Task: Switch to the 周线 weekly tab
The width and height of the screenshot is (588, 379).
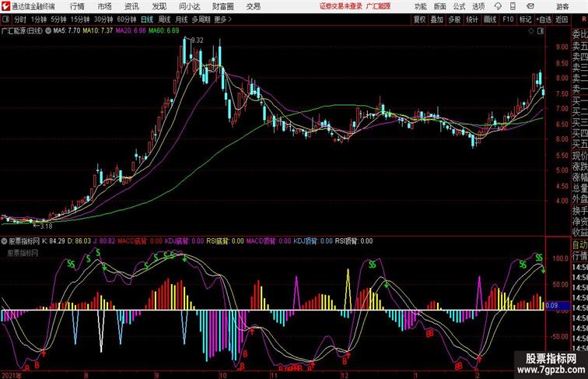Action: 164,19
